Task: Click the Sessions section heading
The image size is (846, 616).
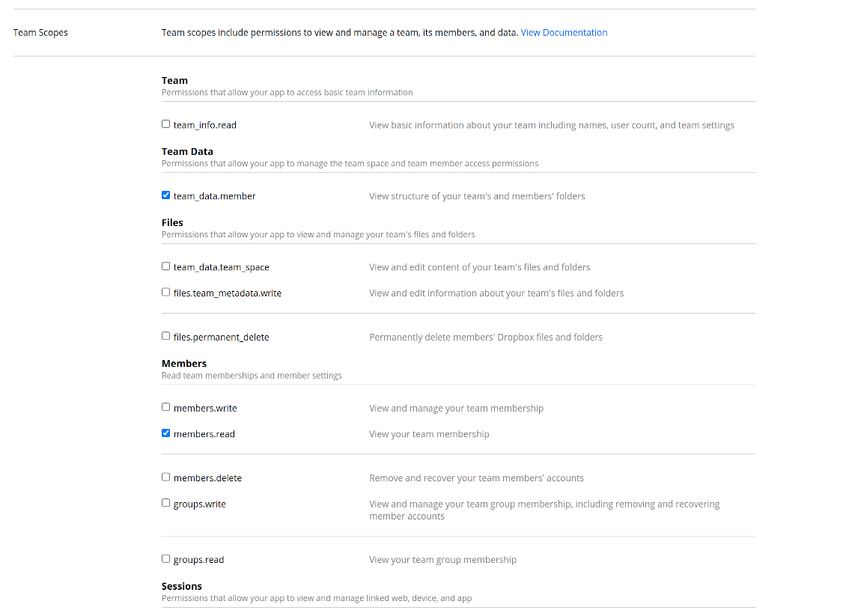Action: 182,586
